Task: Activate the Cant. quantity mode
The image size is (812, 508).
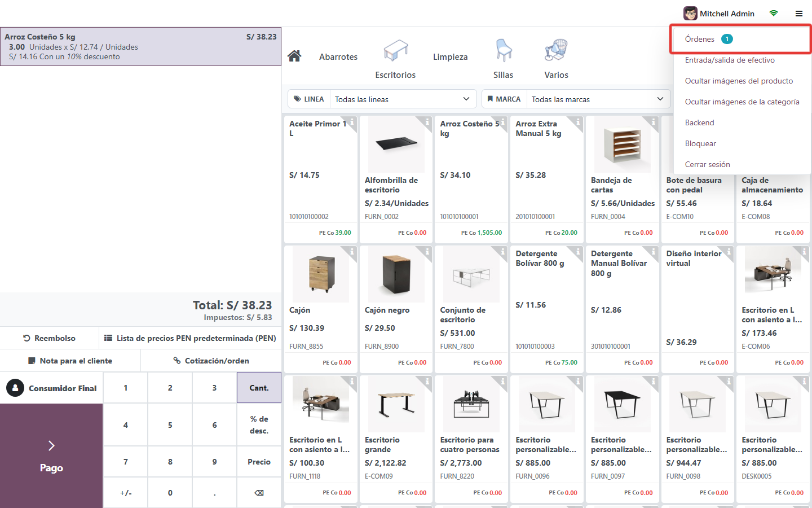Action: point(259,388)
